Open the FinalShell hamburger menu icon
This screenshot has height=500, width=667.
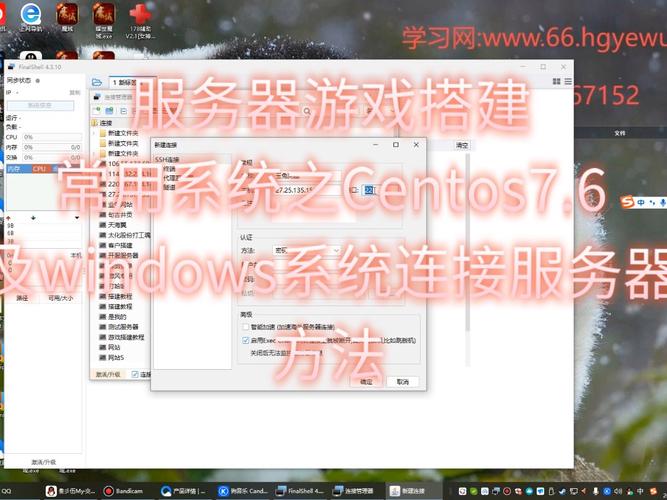click(x=568, y=81)
